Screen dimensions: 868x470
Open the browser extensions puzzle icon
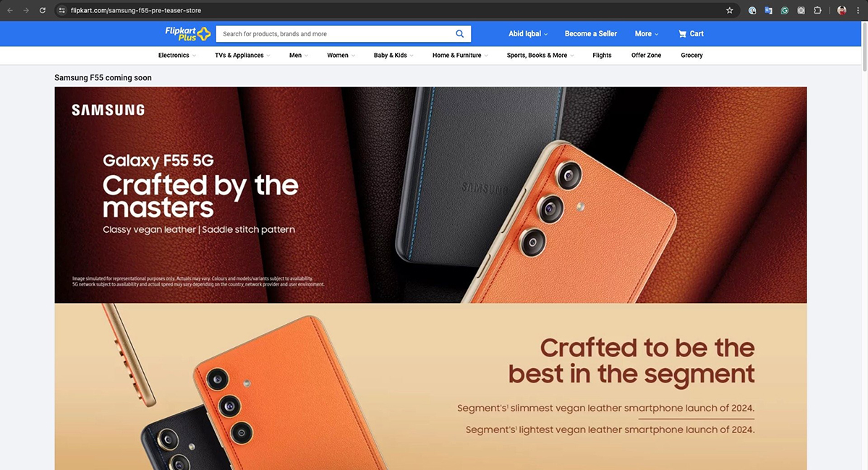[817, 10]
